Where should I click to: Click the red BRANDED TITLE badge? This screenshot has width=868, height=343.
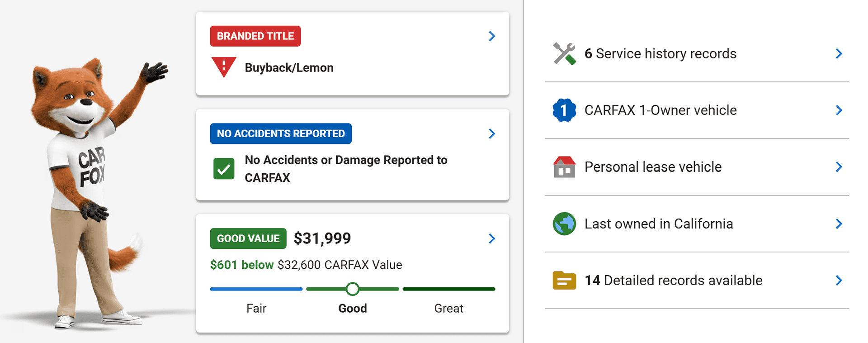point(255,36)
